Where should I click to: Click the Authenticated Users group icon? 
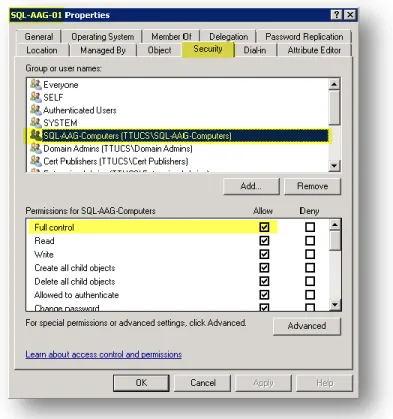(35, 110)
